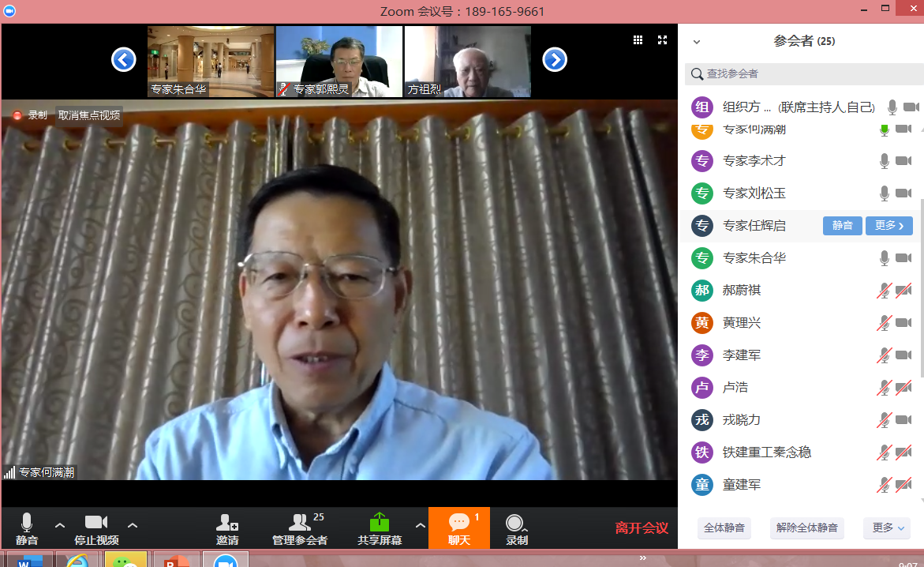This screenshot has width=924, height=567.
Task: Toggle 停止视频 camera in toolbar
Action: [96, 523]
